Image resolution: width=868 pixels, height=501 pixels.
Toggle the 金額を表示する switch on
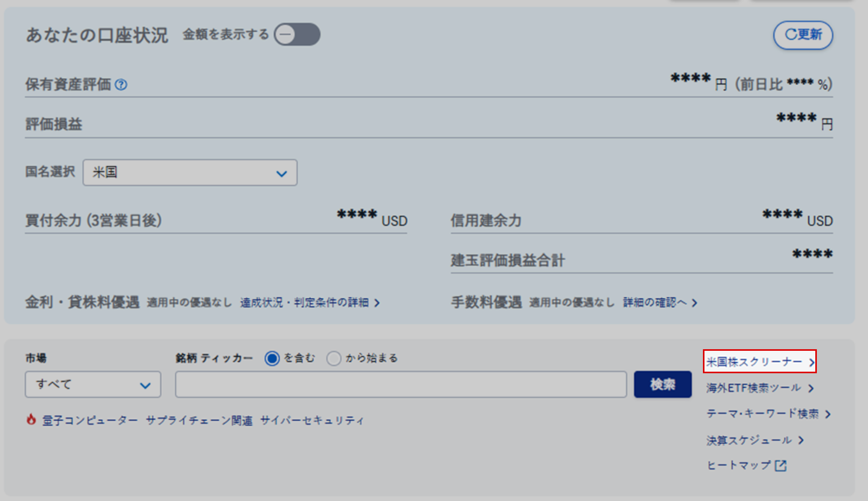297,34
